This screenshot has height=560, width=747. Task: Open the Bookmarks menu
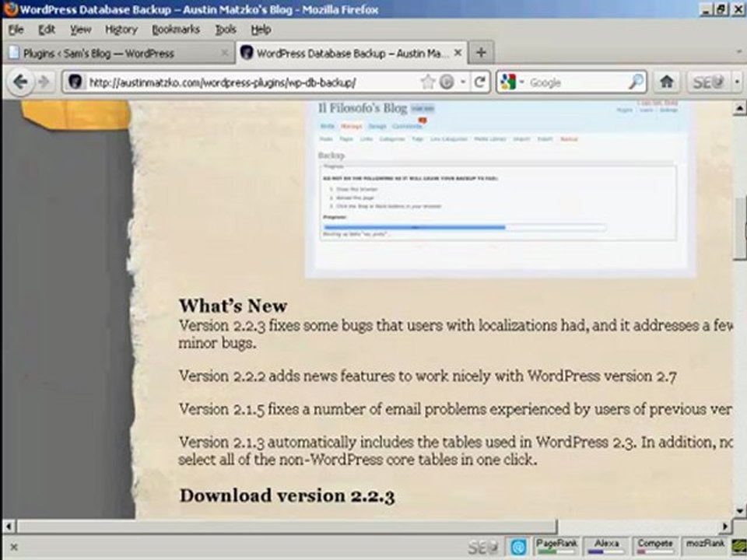pos(176,30)
